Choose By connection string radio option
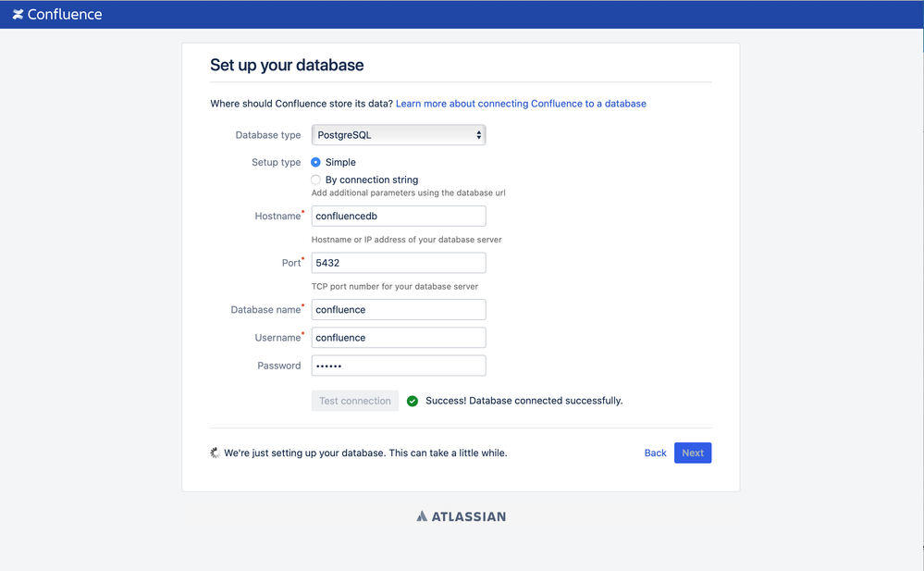Screen dimensions: 924x571 pos(315,180)
